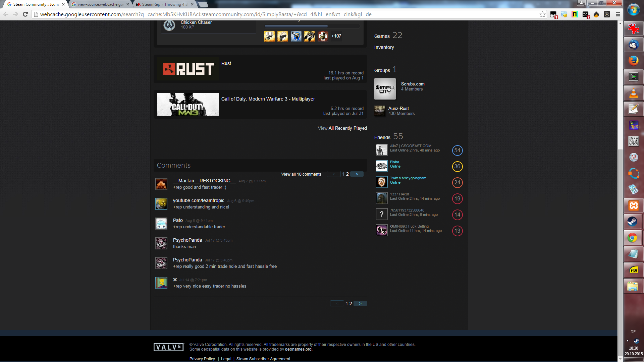The height and width of the screenshot is (362, 644).
Task: Open VLC media player from taskbar
Action: (633, 93)
